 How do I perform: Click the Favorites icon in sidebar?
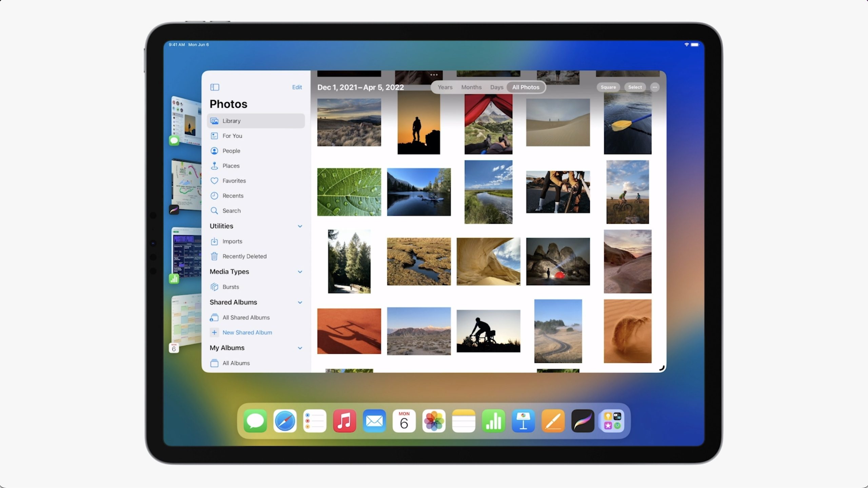click(x=214, y=181)
